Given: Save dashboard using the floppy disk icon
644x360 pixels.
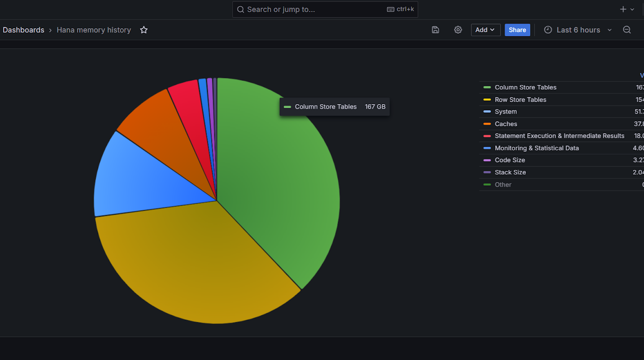Looking at the screenshot, I should [435, 30].
